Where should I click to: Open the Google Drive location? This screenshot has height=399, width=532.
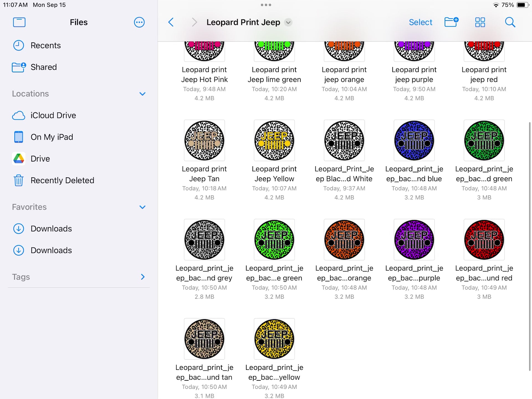point(40,159)
